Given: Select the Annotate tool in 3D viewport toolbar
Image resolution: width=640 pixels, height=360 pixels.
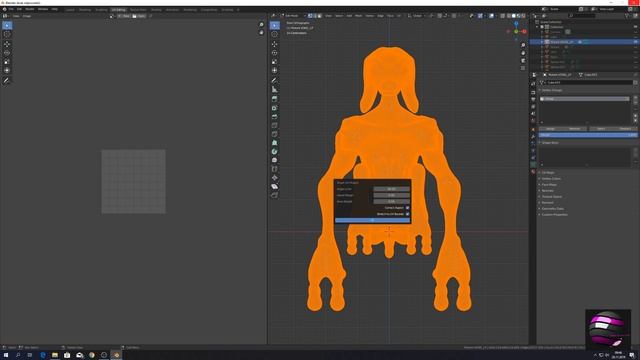Looking at the screenshot, I should [x=275, y=80].
